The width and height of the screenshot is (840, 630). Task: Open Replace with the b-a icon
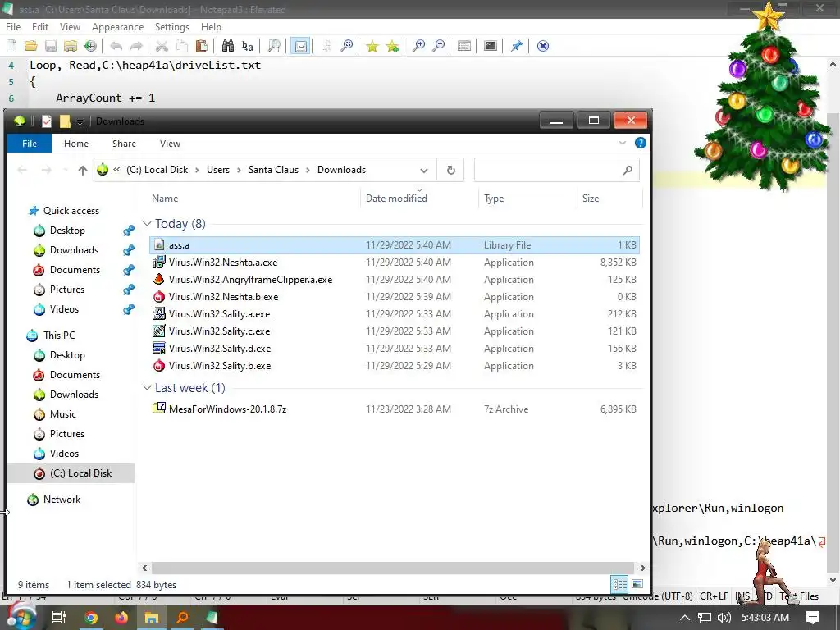pyautogui.click(x=248, y=46)
